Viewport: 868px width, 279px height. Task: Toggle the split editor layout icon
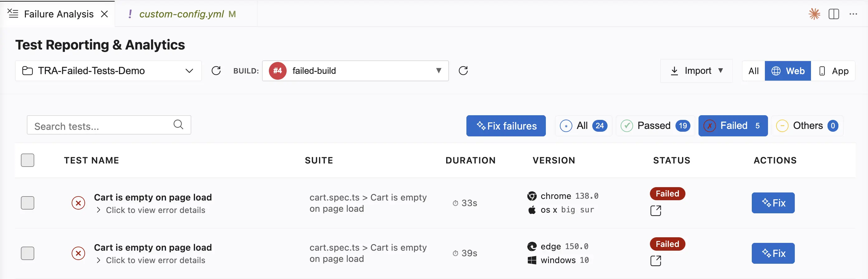click(x=834, y=14)
